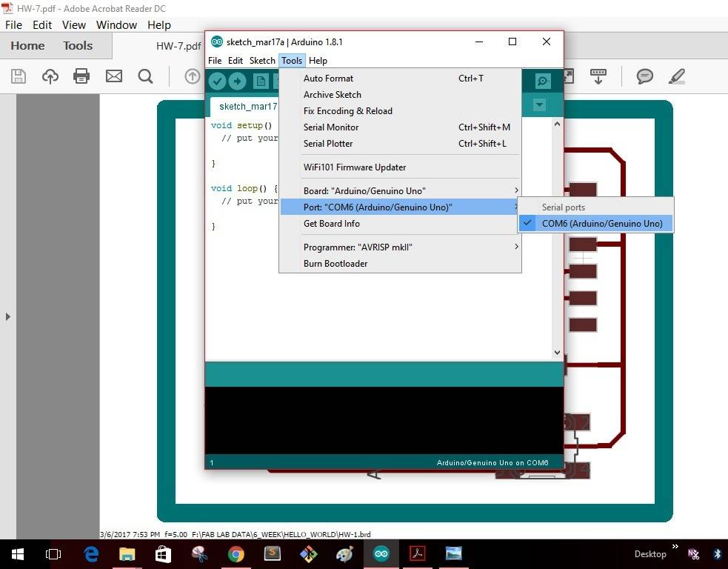The image size is (728, 569).
Task: Open the Acrobat Window menu
Action: pos(116,24)
